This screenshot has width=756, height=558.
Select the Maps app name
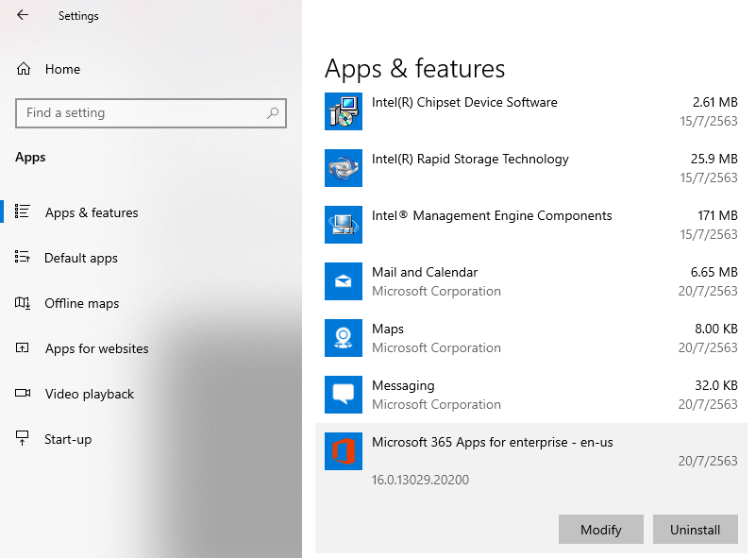388,329
